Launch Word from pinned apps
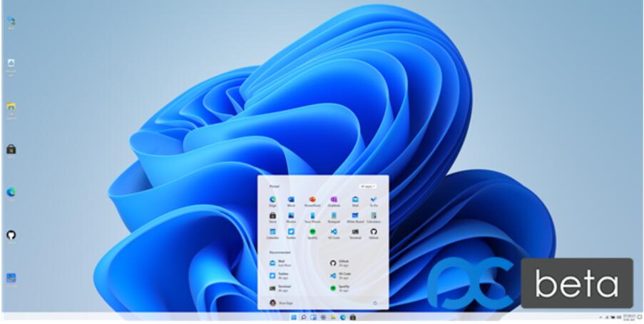The width and height of the screenshot is (644, 324). (291, 201)
